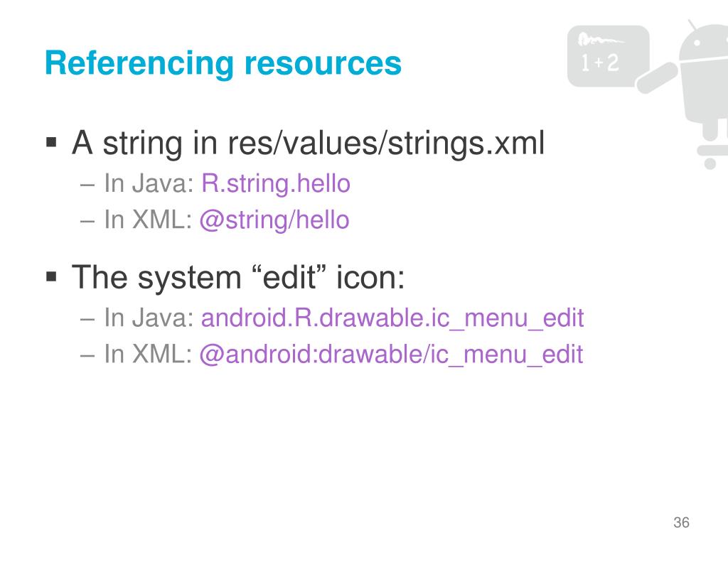
Task: Click the Android robot's pointing arm
Action: tap(656, 77)
